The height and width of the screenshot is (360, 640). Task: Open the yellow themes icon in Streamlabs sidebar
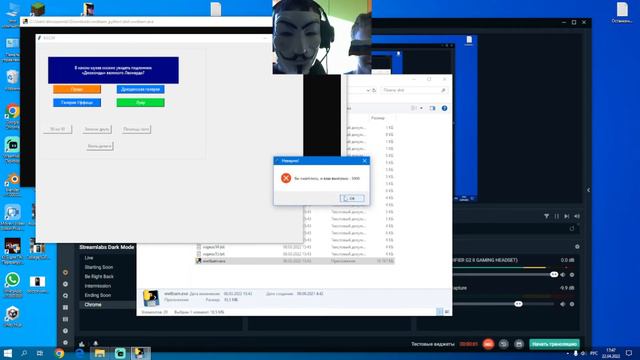(65, 272)
